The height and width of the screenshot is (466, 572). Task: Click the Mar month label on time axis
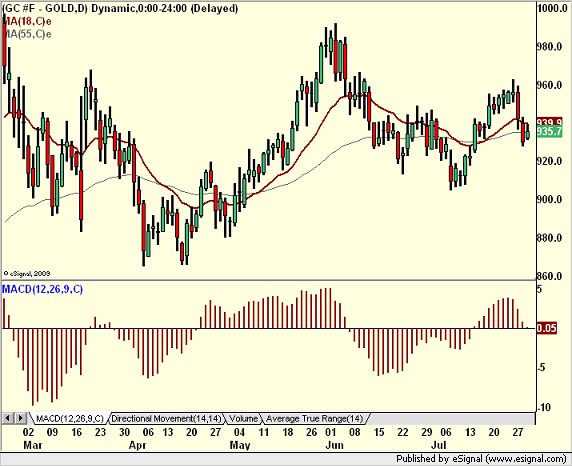(33, 445)
